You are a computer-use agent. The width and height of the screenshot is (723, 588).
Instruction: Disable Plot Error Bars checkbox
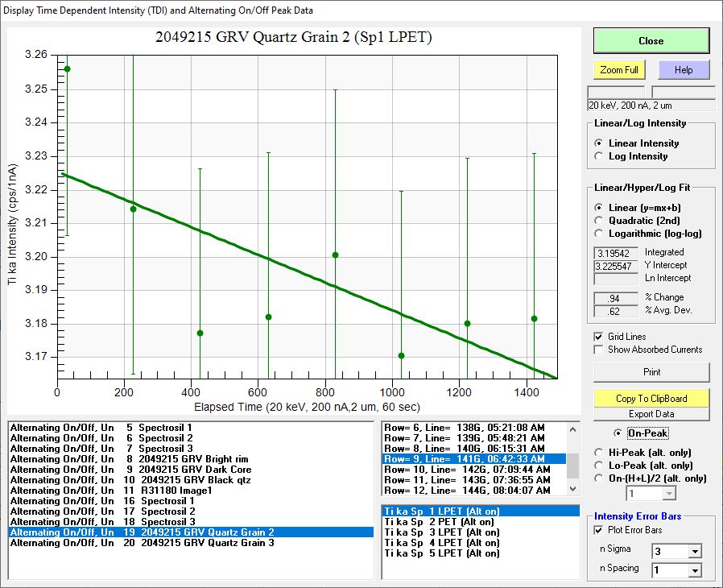598,530
